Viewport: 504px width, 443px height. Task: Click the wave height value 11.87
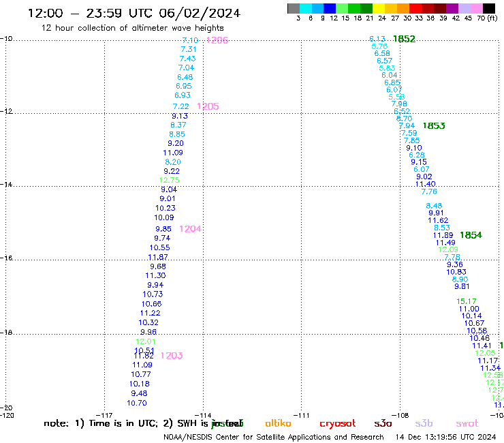[158, 257]
